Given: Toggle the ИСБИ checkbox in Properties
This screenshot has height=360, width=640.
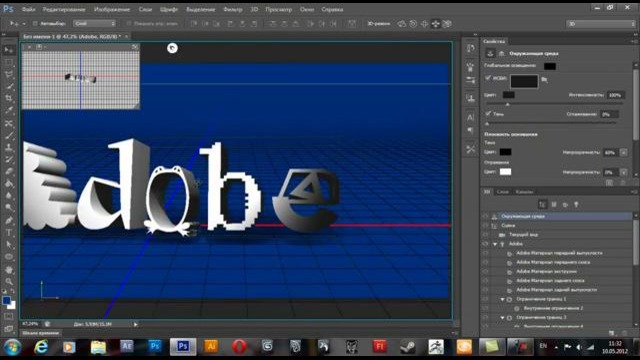Looking at the screenshot, I should point(488,78).
